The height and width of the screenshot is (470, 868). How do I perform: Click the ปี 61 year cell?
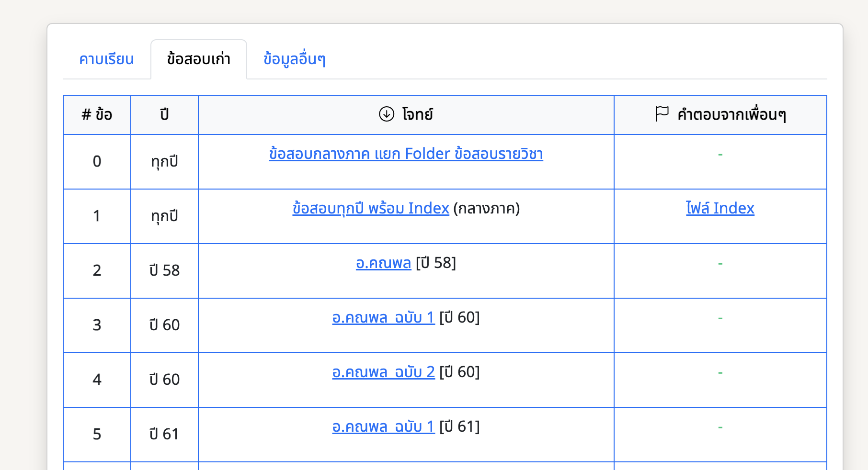click(164, 434)
